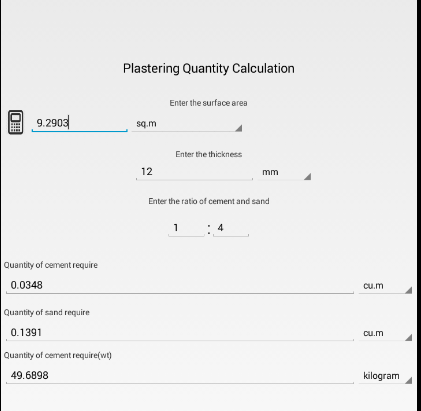This screenshot has width=421, height=411.
Task: Open the cu.m unit dropdown for cement
Action: (x=386, y=286)
